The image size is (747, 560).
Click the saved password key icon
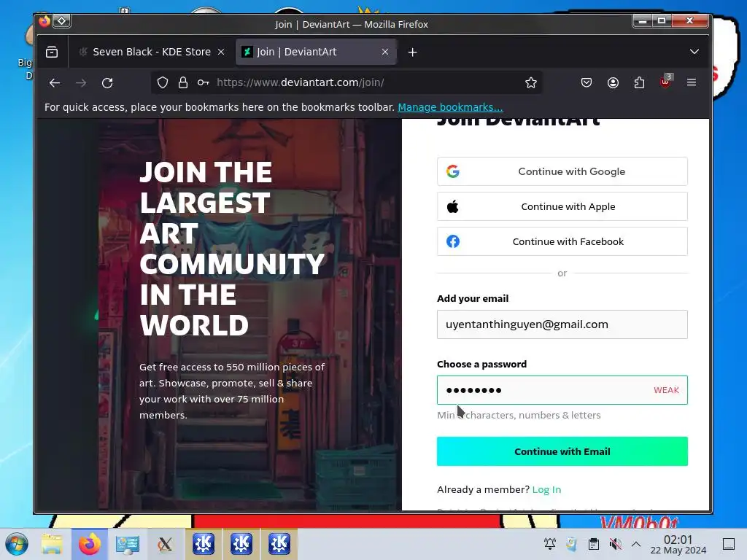pos(204,83)
